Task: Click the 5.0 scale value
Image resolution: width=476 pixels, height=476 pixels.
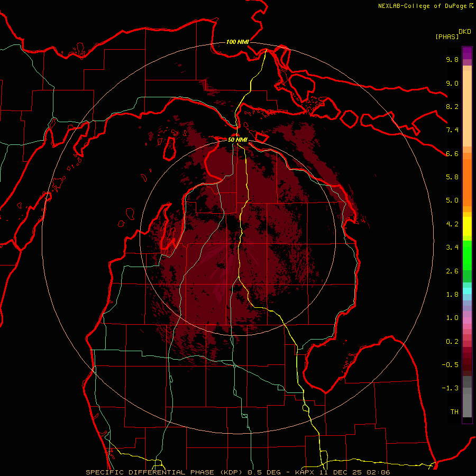Action: 452,200
